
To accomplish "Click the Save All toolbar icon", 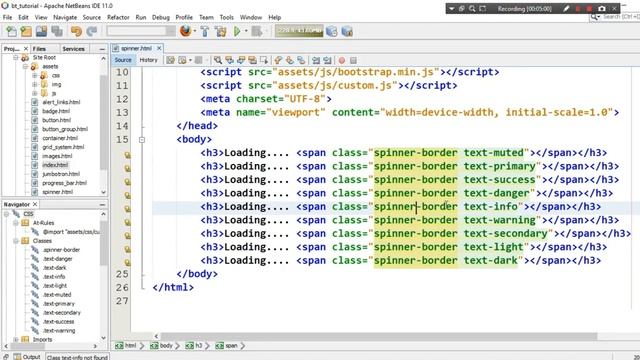I will tap(57, 31).
